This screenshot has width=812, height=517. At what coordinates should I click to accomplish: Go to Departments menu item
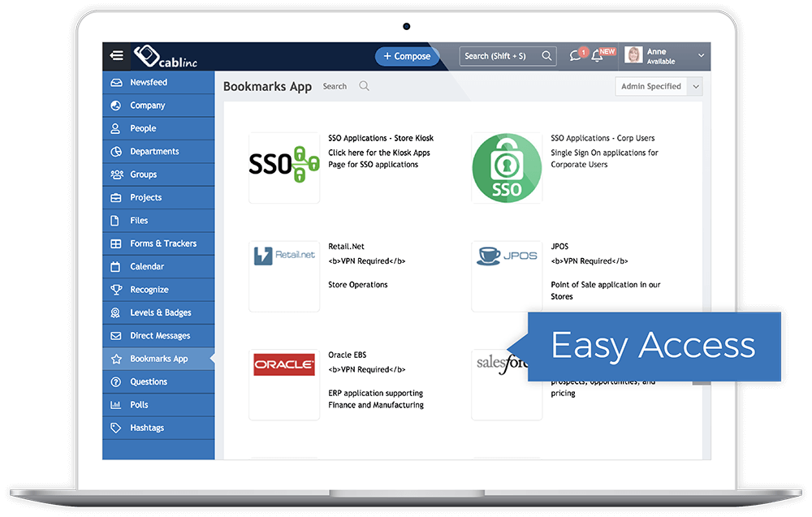pos(158,152)
